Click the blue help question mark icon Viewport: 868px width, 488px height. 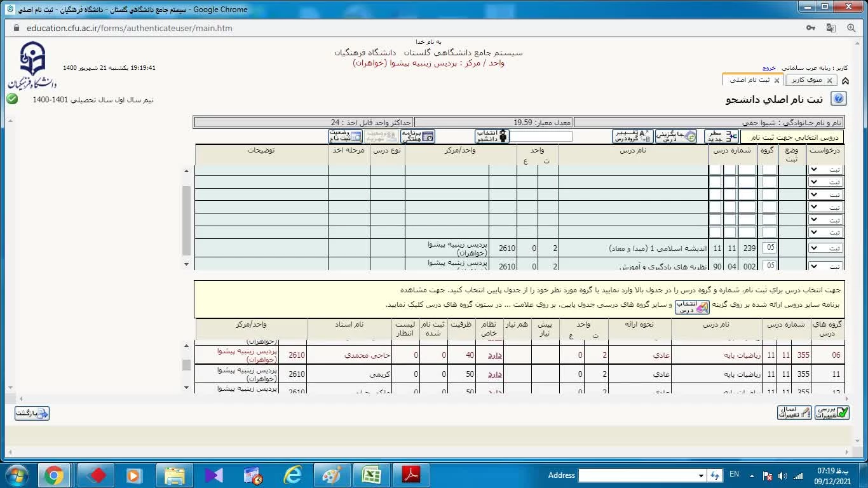[839, 99]
